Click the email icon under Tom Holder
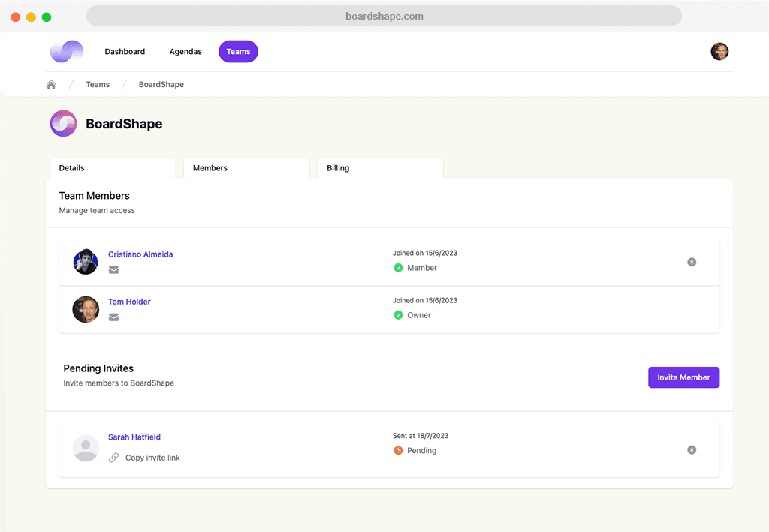The width and height of the screenshot is (769, 532). pyautogui.click(x=113, y=317)
